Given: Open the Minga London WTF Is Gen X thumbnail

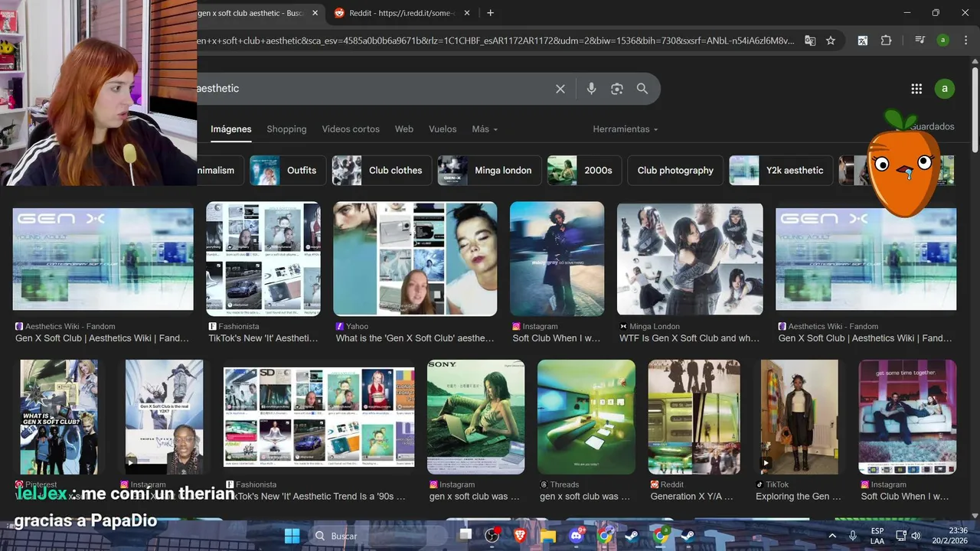Looking at the screenshot, I should point(690,259).
